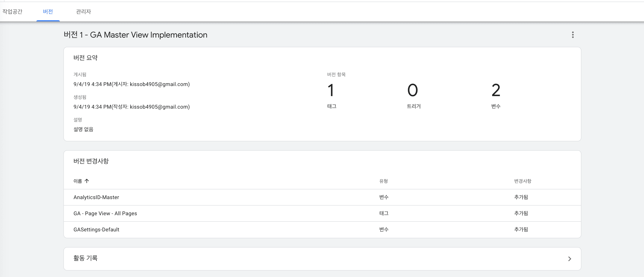This screenshot has width=644, height=277.
Task: Click the variable count number 2
Action: (496, 90)
